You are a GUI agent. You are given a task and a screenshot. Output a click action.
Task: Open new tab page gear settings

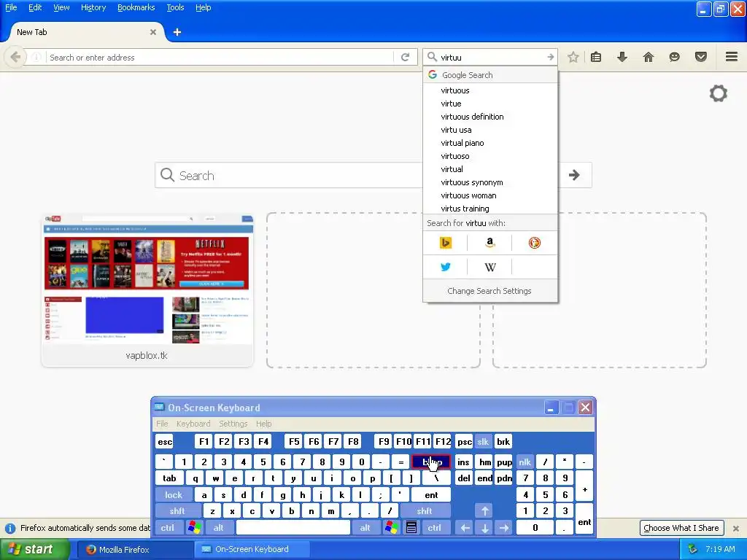719,93
